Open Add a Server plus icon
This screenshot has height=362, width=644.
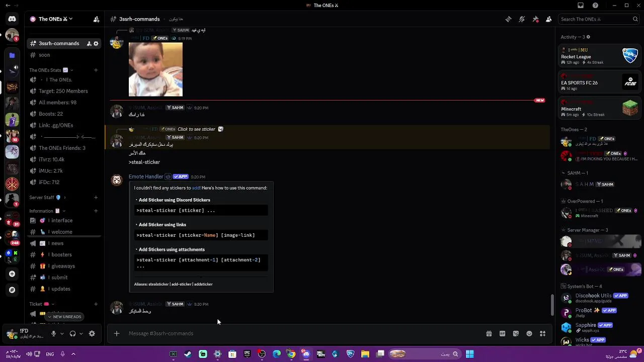[x=12, y=274]
